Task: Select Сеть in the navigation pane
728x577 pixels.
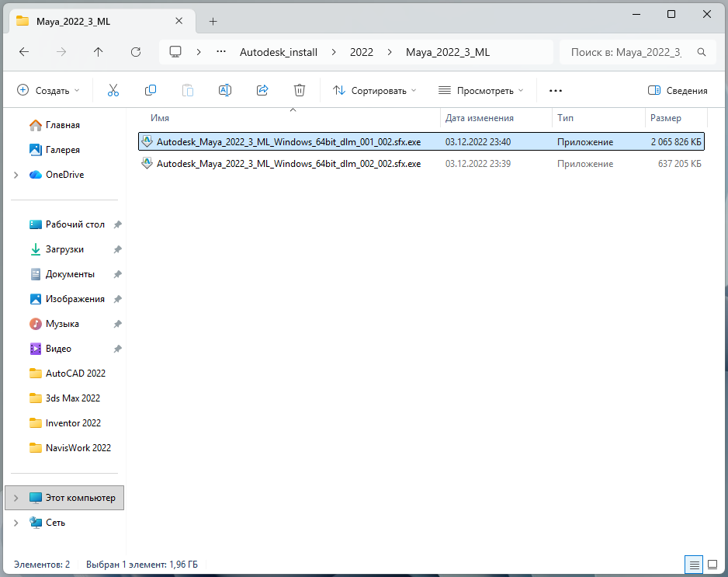Action: point(55,523)
